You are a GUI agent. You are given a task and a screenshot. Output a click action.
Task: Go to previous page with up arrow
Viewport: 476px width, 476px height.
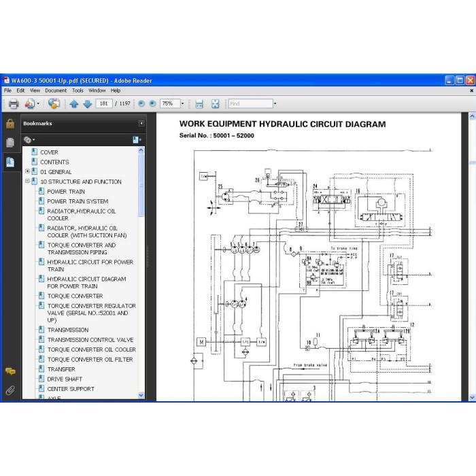click(x=74, y=104)
